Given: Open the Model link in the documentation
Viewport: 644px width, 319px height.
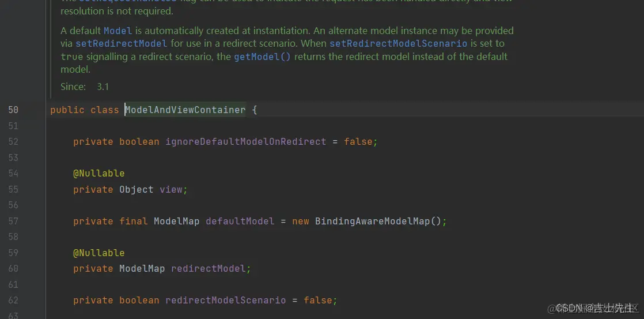Looking at the screenshot, I should tap(118, 31).
